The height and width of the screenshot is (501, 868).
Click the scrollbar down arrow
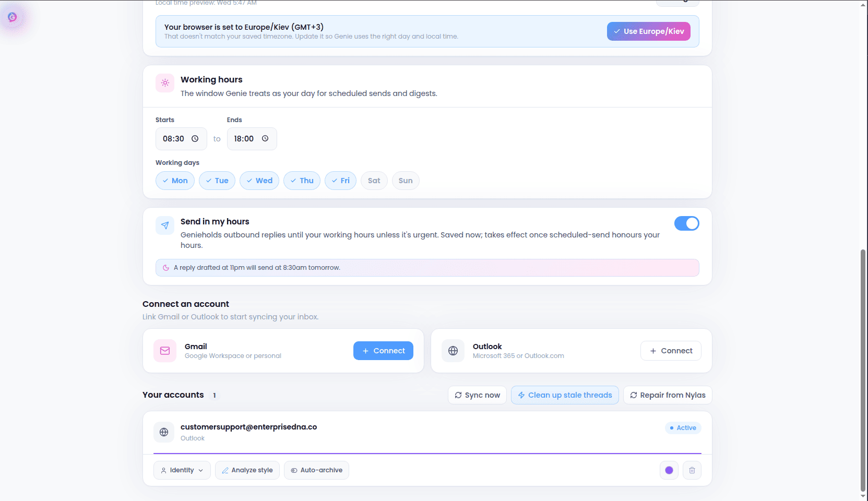tap(863, 496)
